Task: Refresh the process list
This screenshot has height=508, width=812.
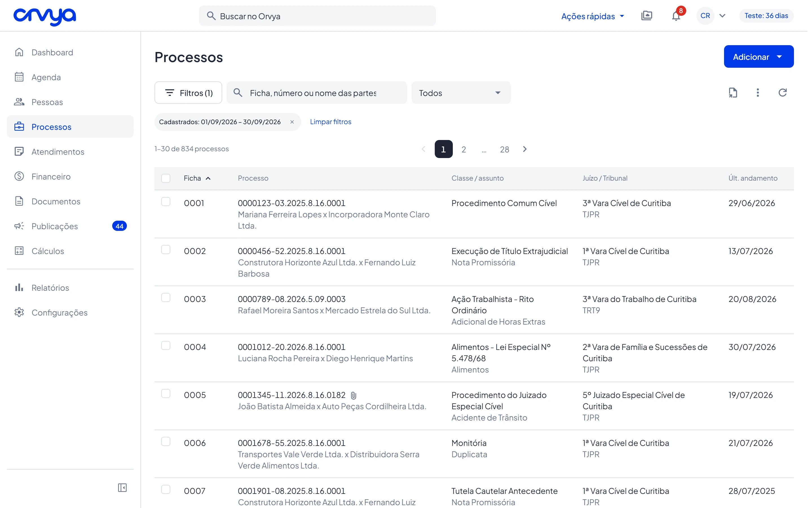Action: [x=782, y=93]
